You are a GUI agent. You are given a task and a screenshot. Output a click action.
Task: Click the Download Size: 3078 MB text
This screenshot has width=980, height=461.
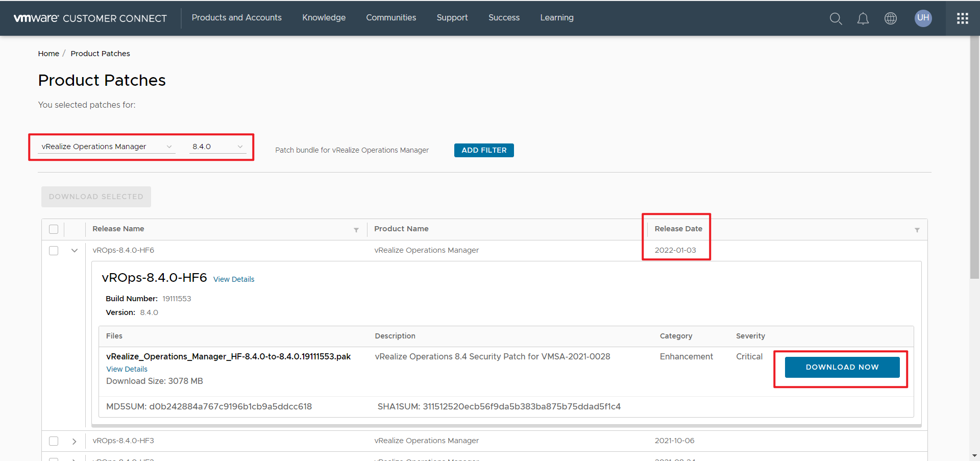(x=155, y=381)
